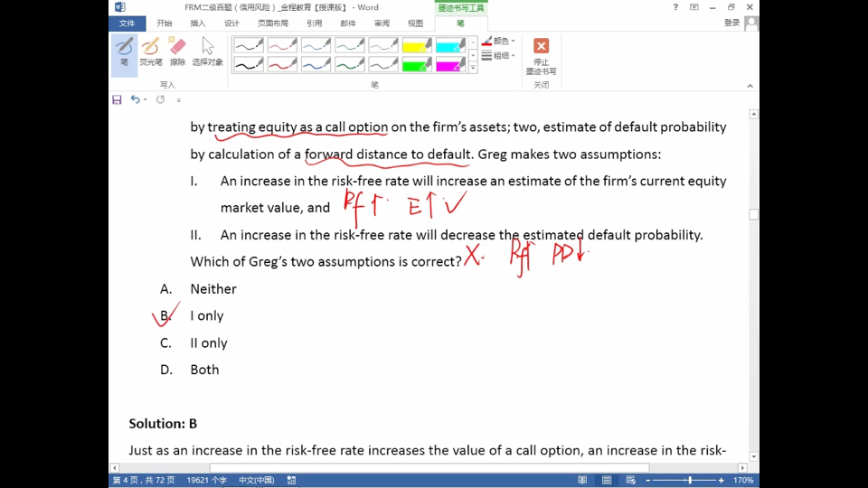Switch to the 插入 Insert tab

point(198,23)
